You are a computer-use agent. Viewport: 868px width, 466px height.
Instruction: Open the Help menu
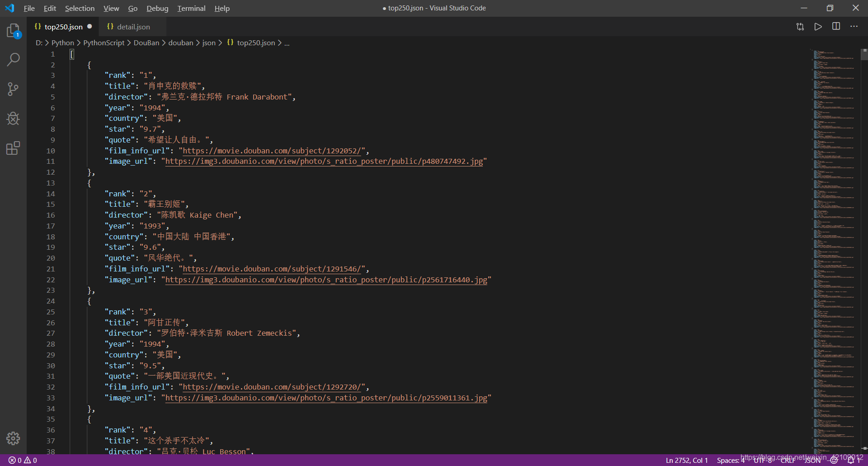(x=222, y=8)
